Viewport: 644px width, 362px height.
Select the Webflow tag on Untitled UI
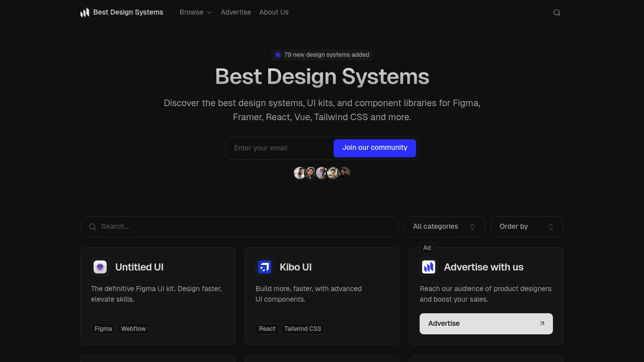[133, 328]
